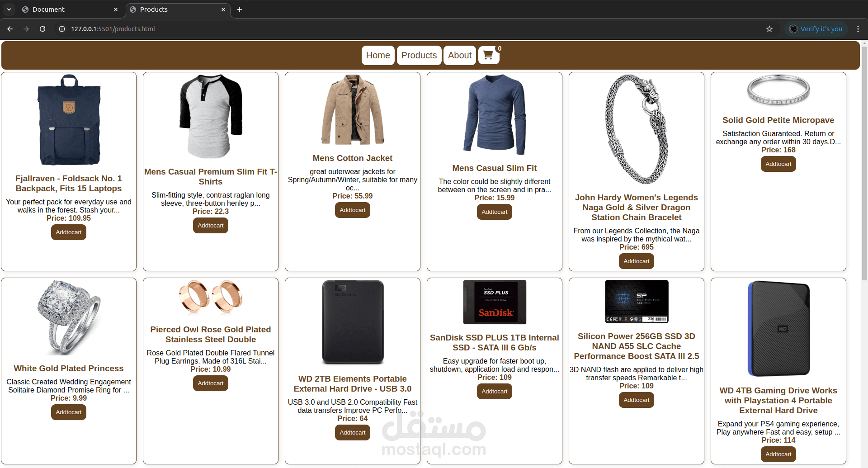
Task: Close the Document tab
Action: click(x=116, y=9)
